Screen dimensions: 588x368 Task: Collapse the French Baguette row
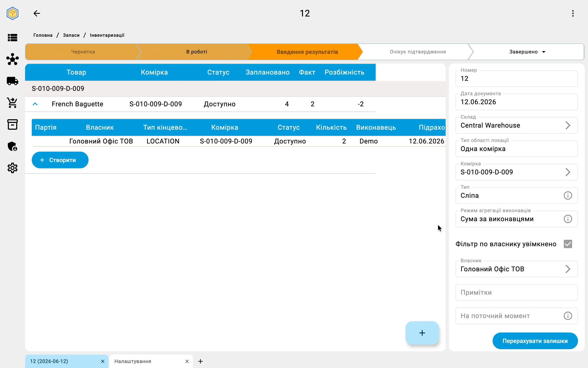point(35,104)
